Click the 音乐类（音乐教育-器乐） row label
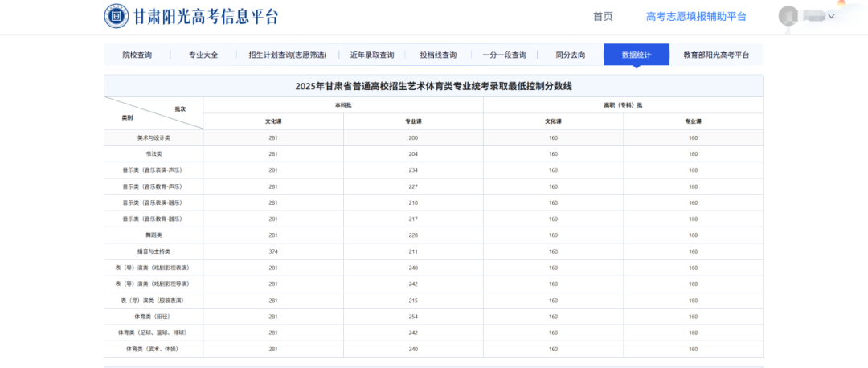Viewport: 868px width, 368px height. [154, 219]
